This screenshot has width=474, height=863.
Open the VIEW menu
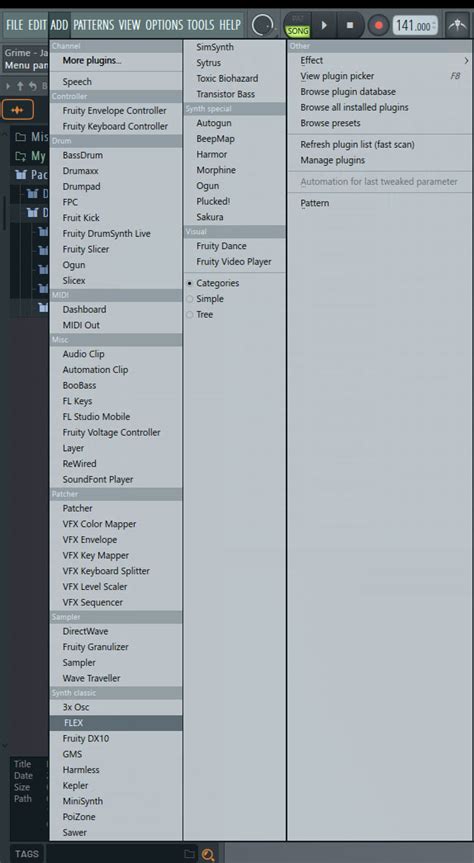coord(129,25)
